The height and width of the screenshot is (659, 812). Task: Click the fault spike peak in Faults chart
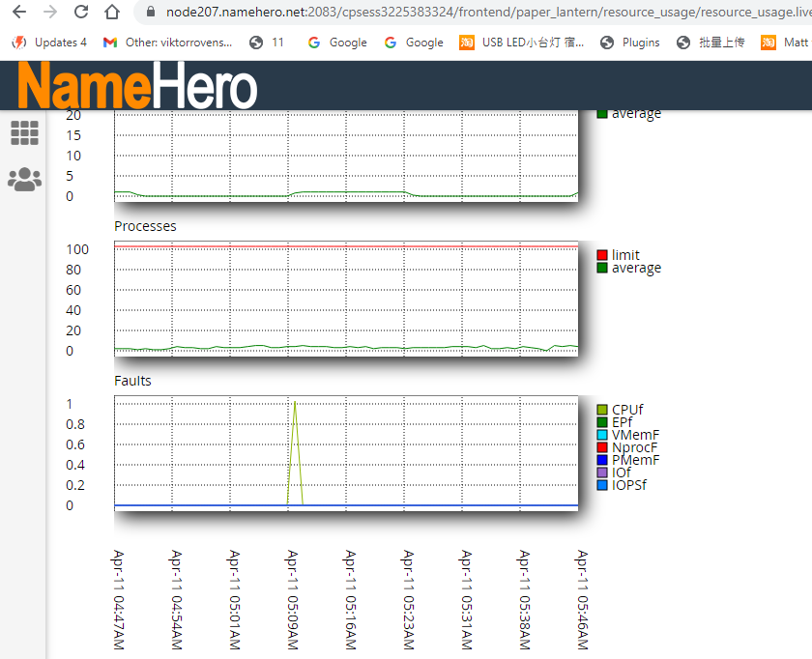[295, 402]
